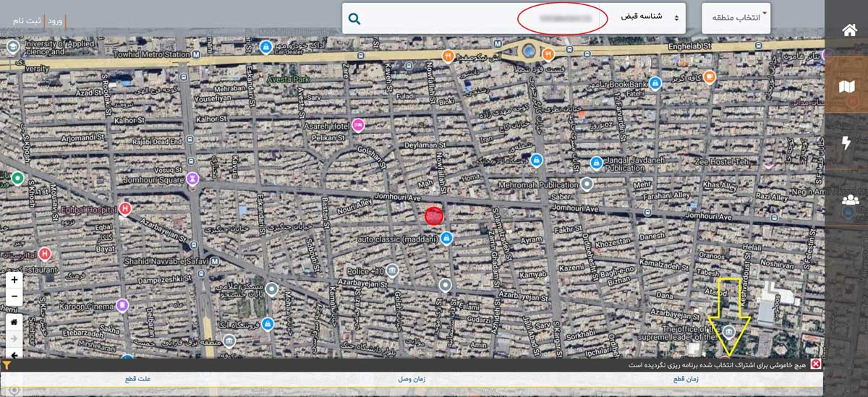Viewport: 868px width, 397px height.
Task: Click the magnifier search icon
Action: (354, 18)
